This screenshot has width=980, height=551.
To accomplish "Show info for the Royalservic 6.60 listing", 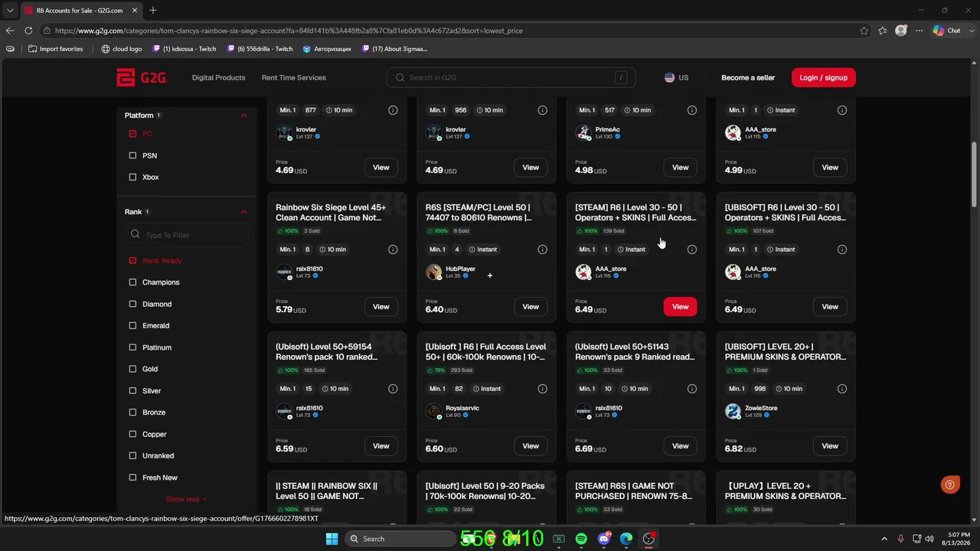I will (x=543, y=389).
